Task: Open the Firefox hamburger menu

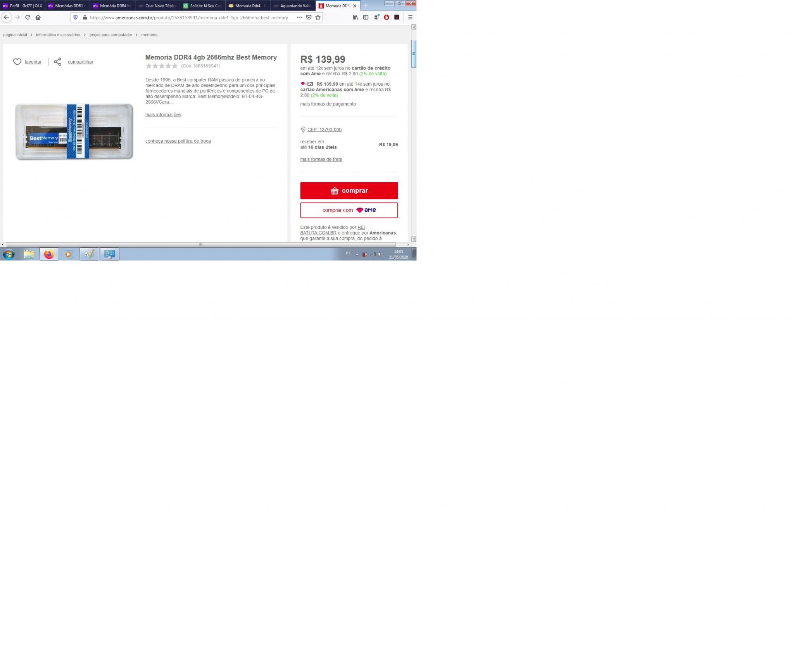Action: click(x=410, y=17)
